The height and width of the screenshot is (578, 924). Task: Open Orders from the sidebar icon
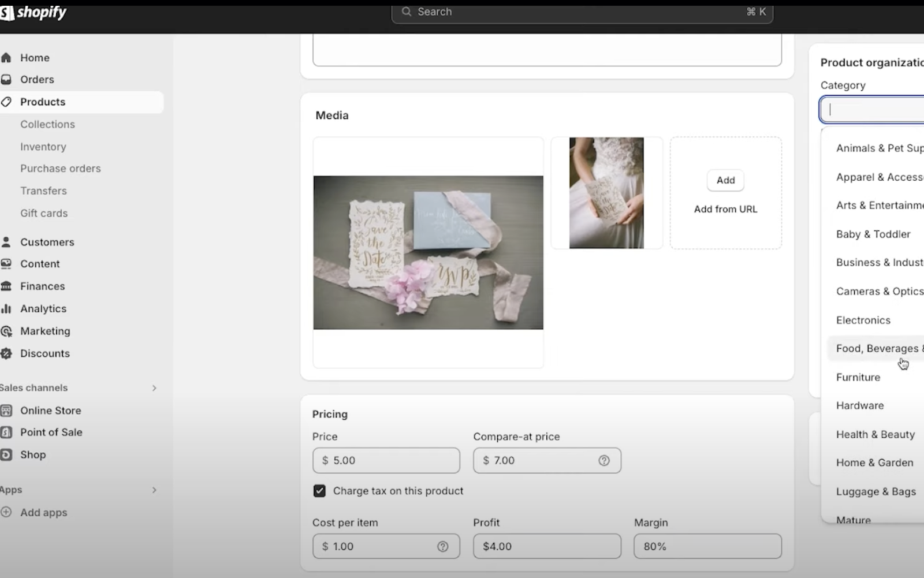click(6, 79)
